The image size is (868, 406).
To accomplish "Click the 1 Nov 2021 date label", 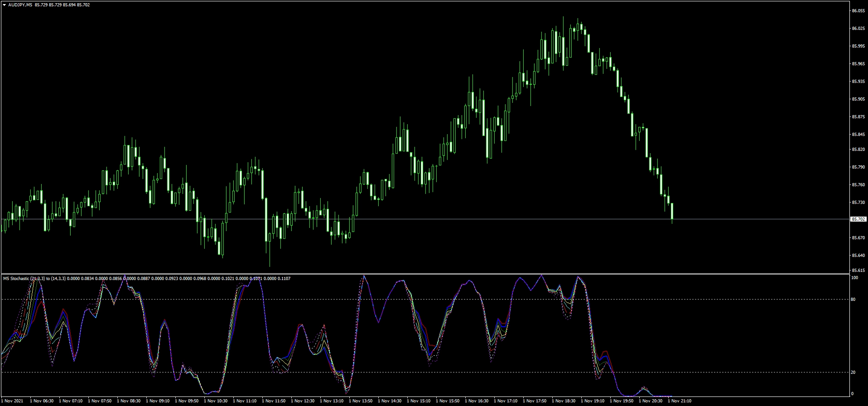I will 13,401.
